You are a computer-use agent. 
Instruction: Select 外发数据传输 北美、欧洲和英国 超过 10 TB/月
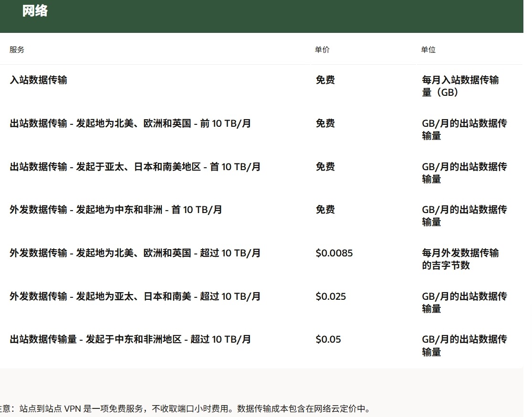coord(135,253)
